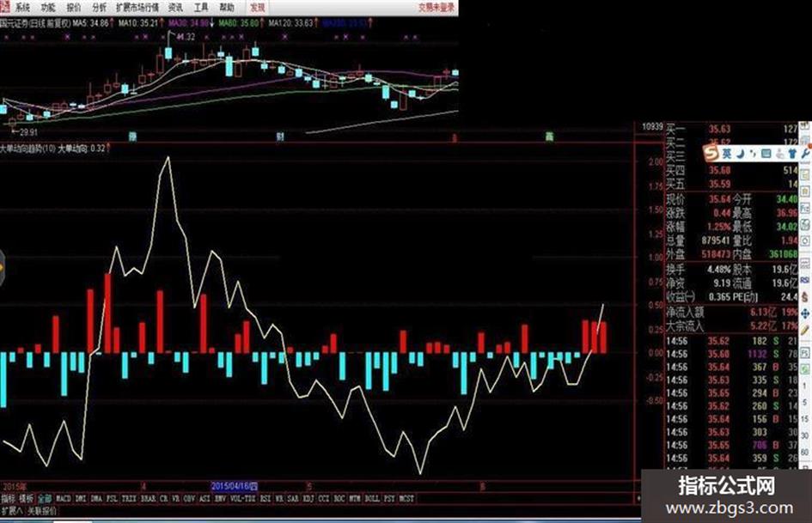Select the VOL-TDX indicator tab
Image resolution: width=812 pixels, height=523 pixels.
click(243, 499)
